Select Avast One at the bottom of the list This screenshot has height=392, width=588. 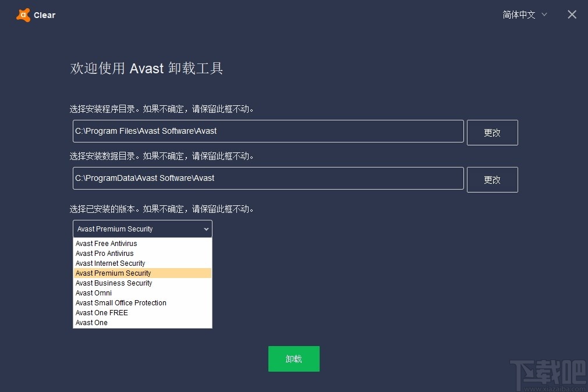point(91,322)
